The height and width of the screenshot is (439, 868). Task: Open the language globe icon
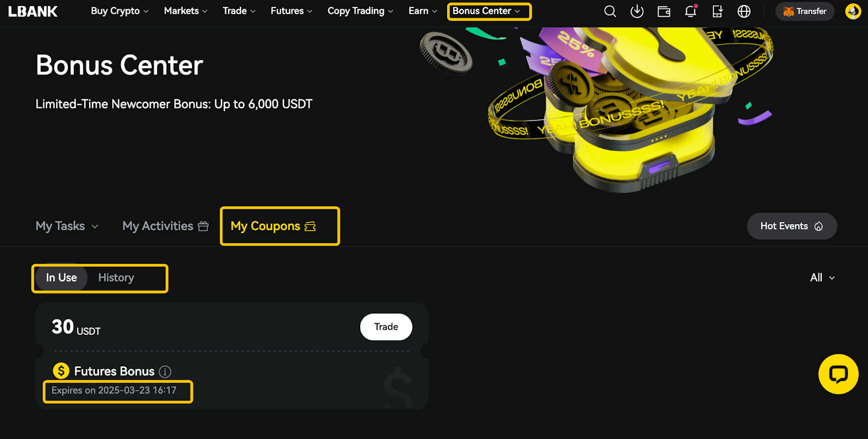point(744,11)
